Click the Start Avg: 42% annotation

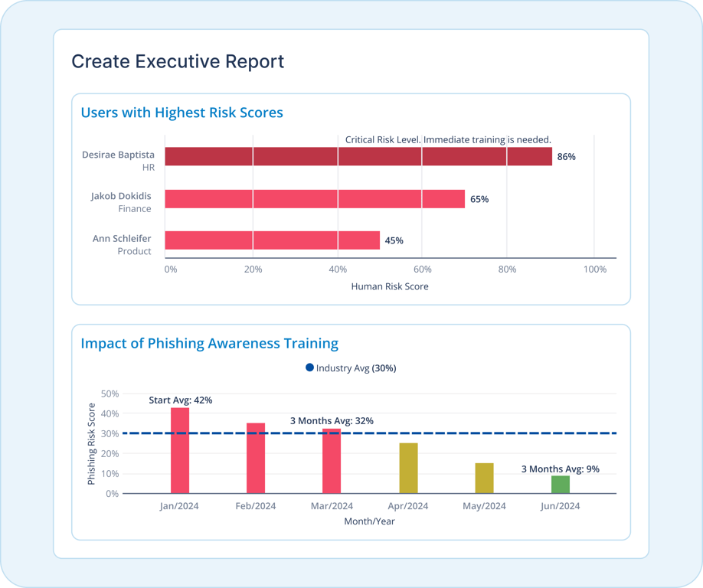(180, 400)
